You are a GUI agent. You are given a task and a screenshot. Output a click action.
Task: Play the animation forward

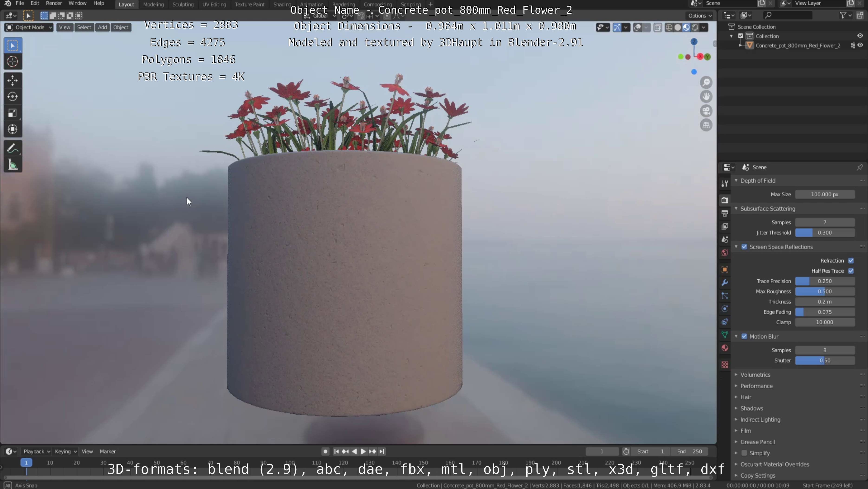(x=363, y=452)
